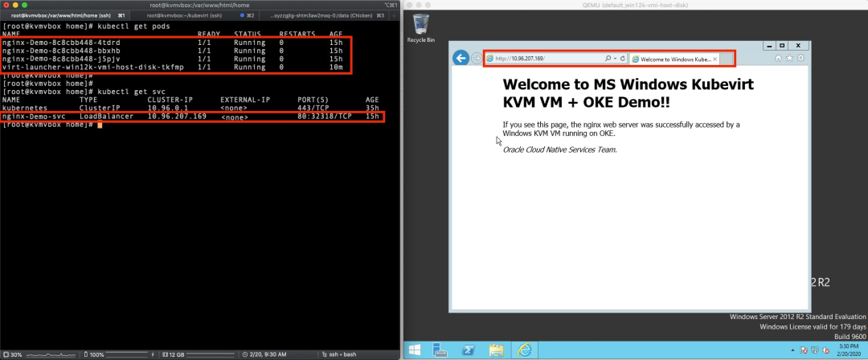Click the 'ssh • bash' status entry
Screen dimensions: 868x360
coord(338,354)
